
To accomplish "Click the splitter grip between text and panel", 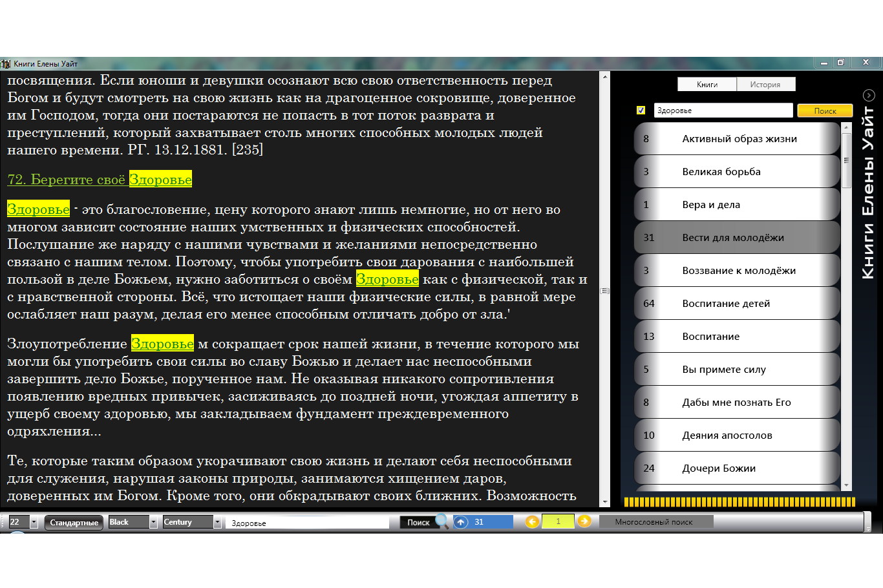I will coord(605,291).
